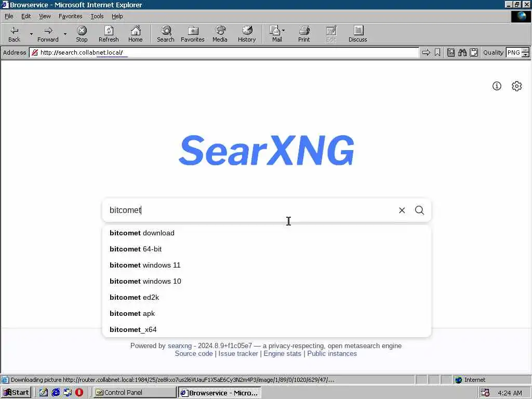Submit search with magnifier icon
The height and width of the screenshot is (399, 532).
pos(419,210)
